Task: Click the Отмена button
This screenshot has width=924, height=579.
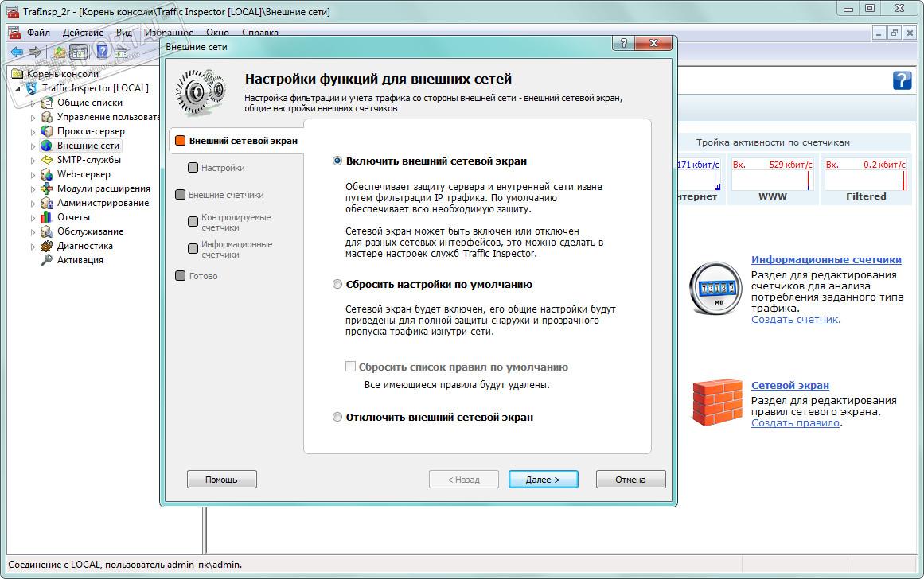Action: click(630, 480)
